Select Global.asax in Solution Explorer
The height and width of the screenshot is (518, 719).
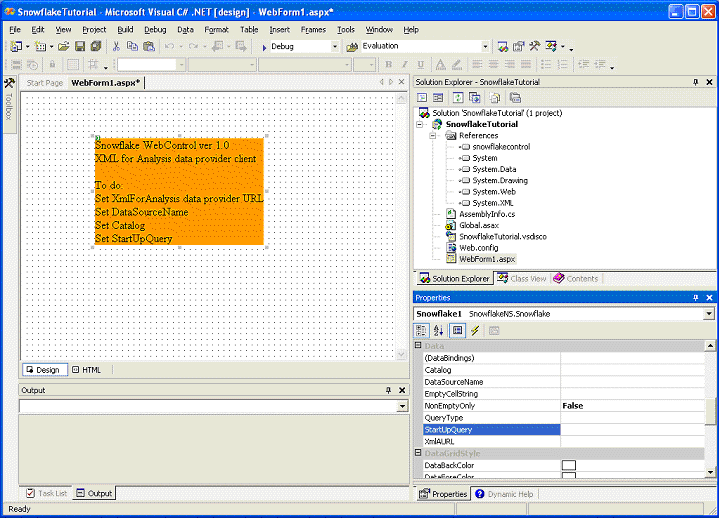479,226
